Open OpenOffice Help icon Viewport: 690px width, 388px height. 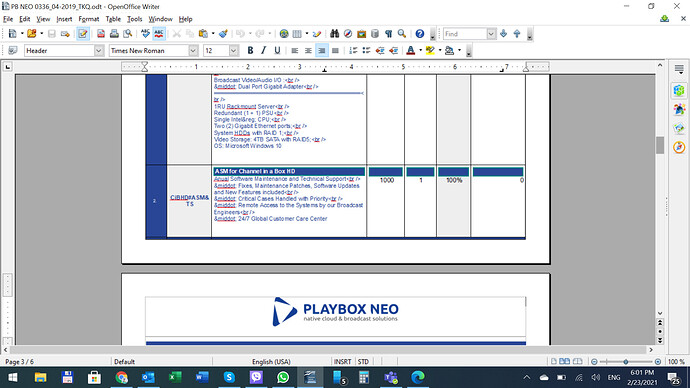click(419, 34)
